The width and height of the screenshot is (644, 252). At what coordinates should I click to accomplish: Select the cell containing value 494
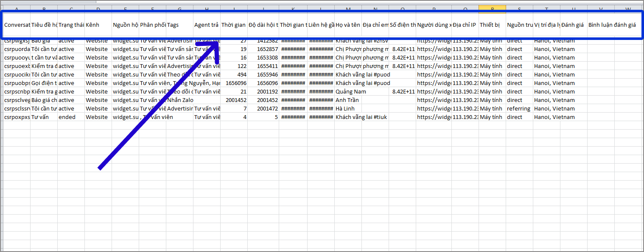pyautogui.click(x=234, y=75)
